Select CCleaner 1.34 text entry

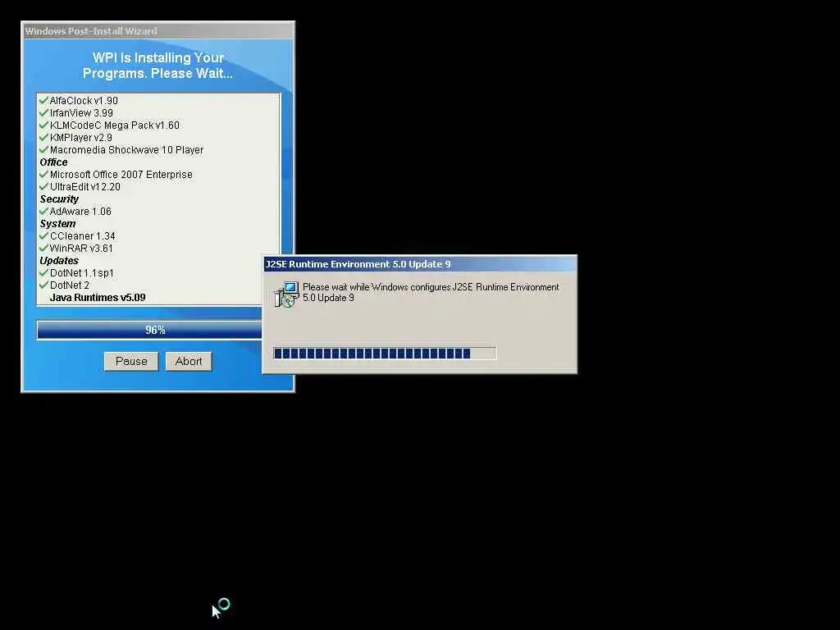coord(83,236)
